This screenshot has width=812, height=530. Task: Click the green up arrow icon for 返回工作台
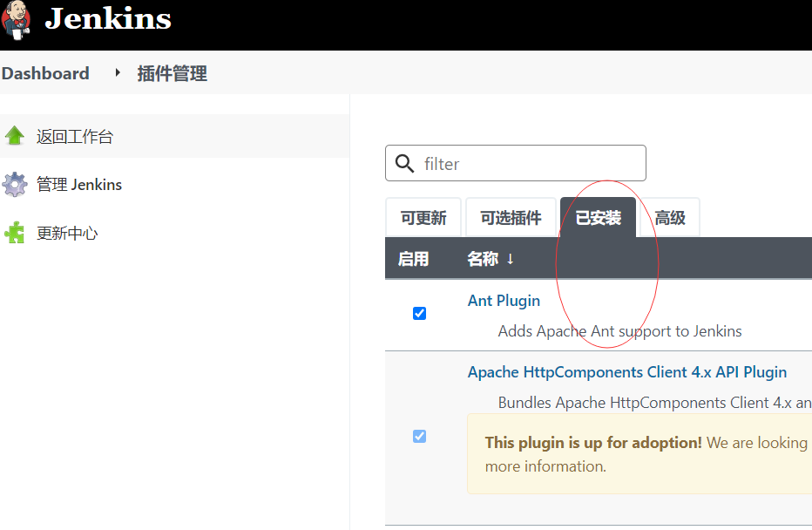(x=15, y=136)
